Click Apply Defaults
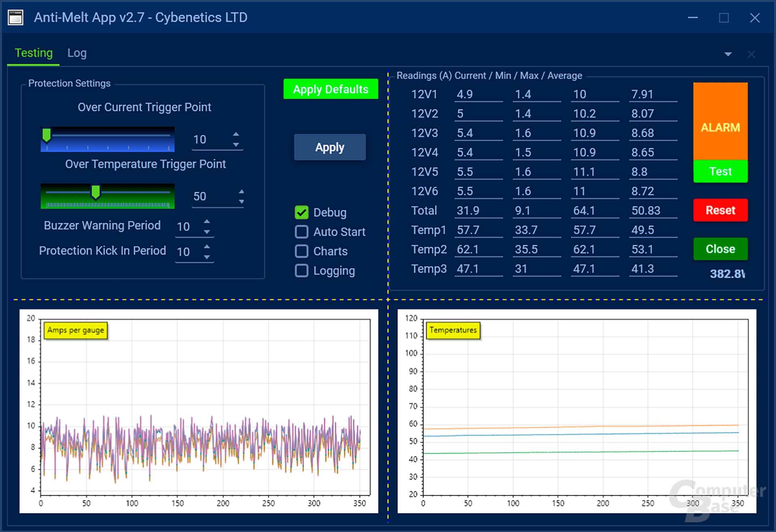Image resolution: width=776 pixels, height=532 pixels. (330, 89)
